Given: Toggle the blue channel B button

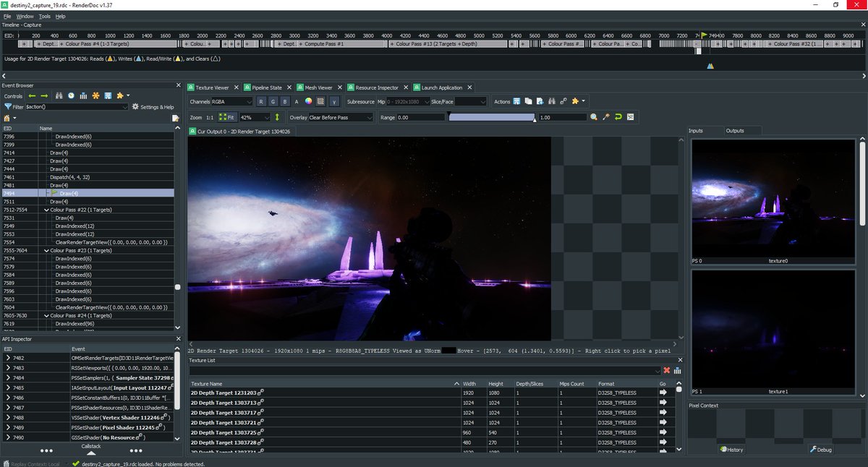Looking at the screenshot, I should [285, 101].
